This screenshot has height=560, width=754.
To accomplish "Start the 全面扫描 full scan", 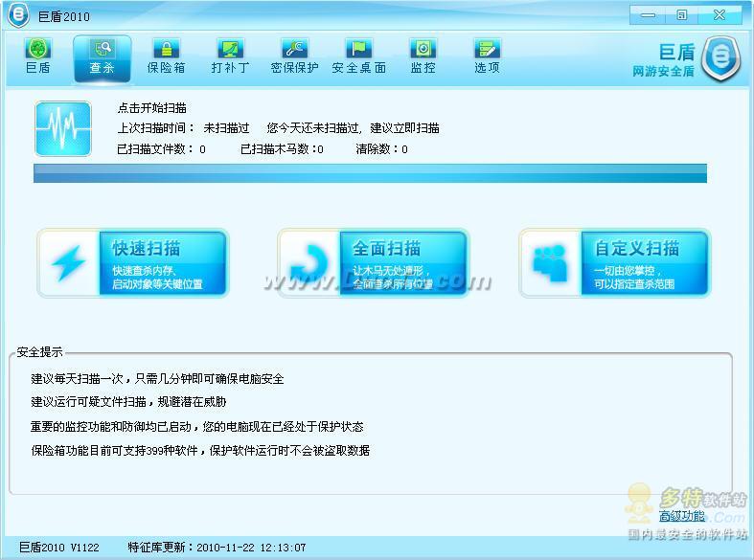I will pyautogui.click(x=373, y=263).
